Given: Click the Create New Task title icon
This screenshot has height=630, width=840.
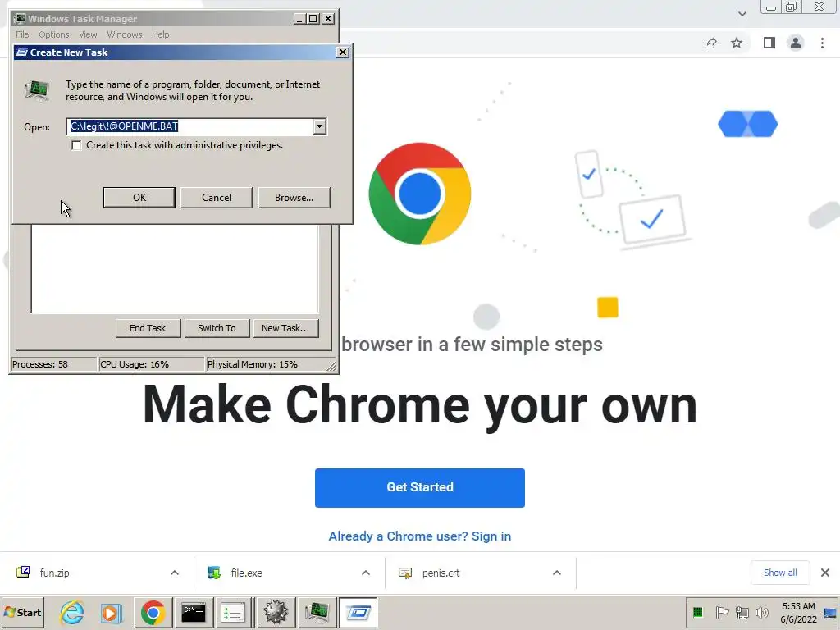Looking at the screenshot, I should point(22,52).
